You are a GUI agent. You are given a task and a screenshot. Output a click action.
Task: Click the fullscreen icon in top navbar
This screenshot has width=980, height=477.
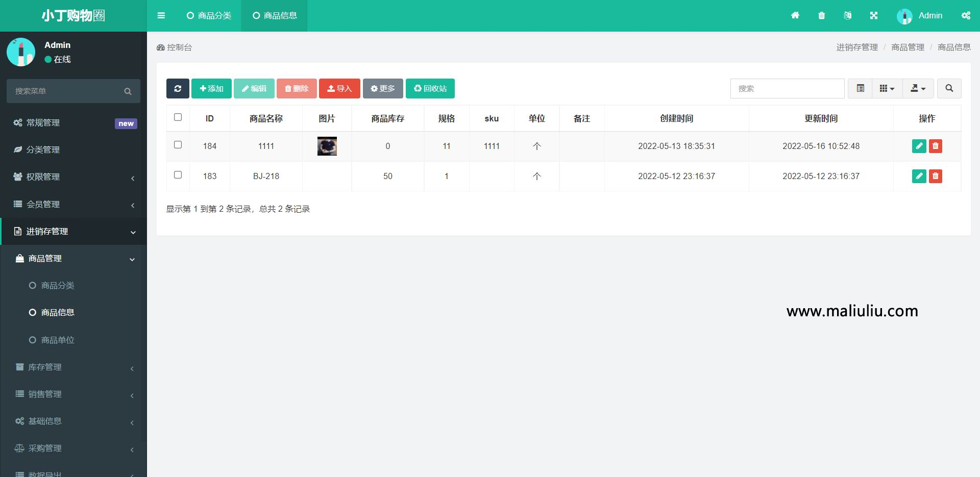pyautogui.click(x=874, y=15)
